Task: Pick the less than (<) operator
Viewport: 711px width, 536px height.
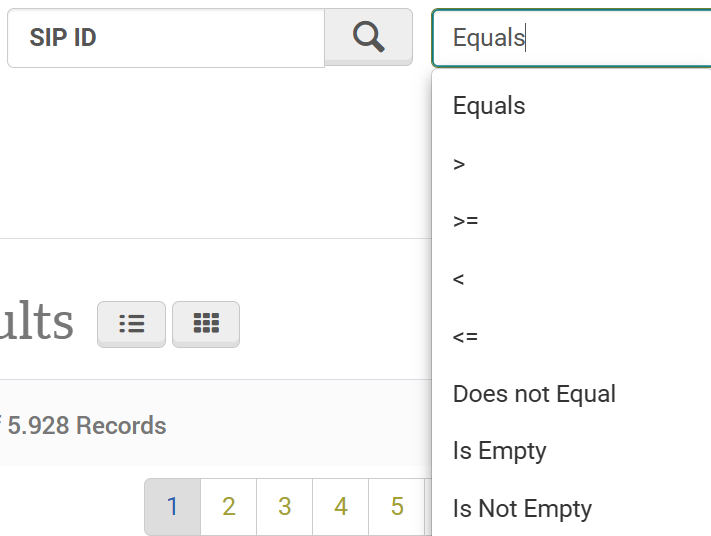Action: coord(459,279)
